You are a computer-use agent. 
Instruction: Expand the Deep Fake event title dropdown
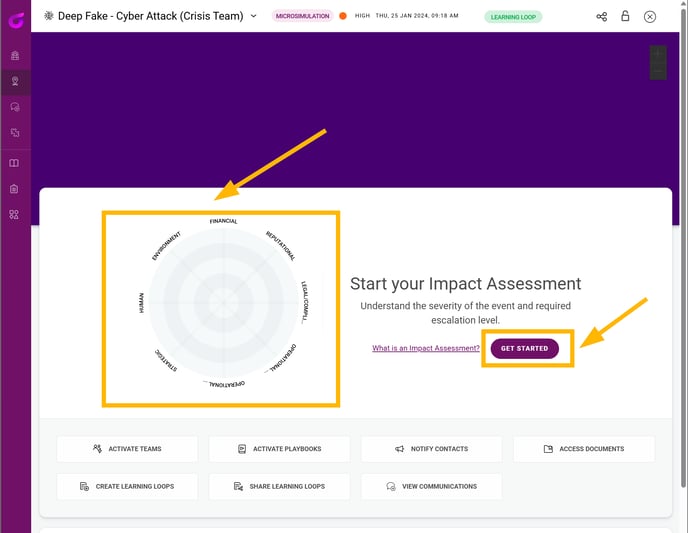[254, 16]
